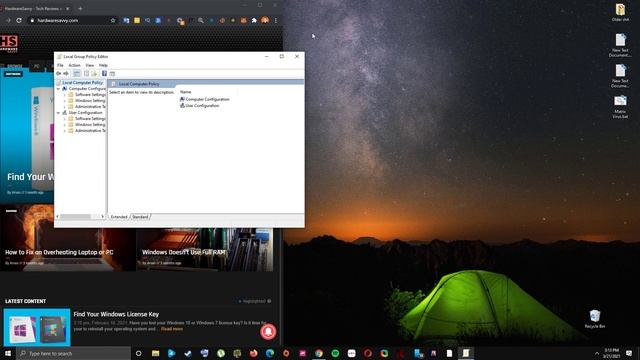
Task: Collapse Computer Configuration tree node
Action: coord(58,89)
